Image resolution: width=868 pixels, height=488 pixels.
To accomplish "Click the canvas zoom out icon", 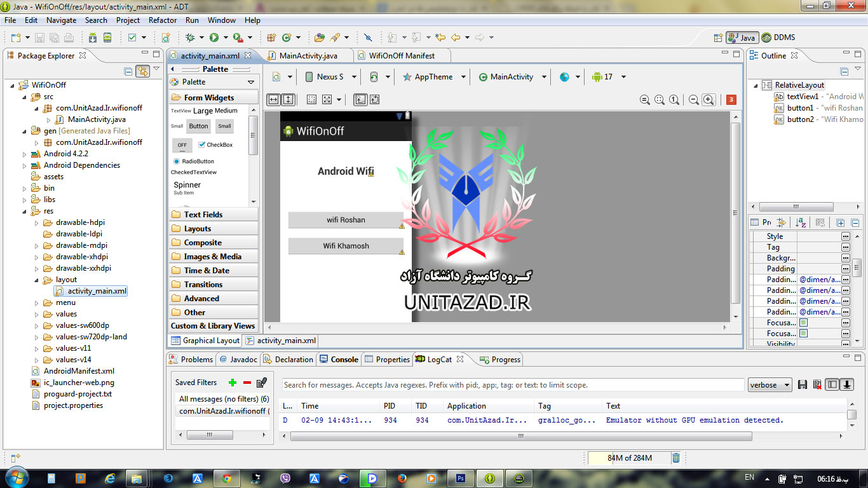I will [x=694, y=100].
